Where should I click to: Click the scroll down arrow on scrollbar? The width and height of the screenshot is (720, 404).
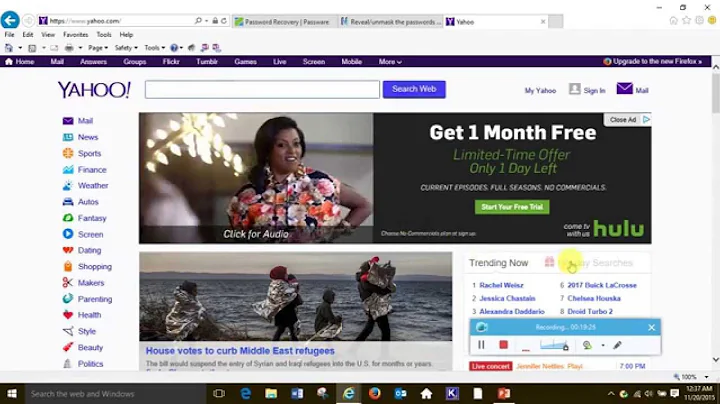[x=715, y=359]
